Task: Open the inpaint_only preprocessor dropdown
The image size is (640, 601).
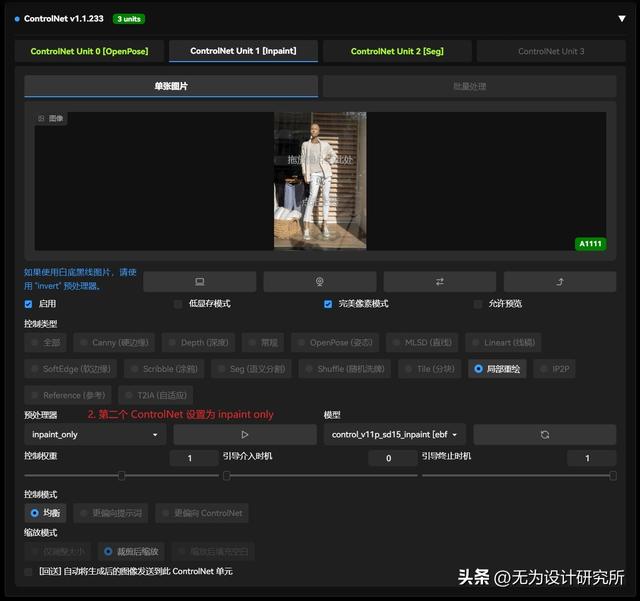Action: pos(95,435)
